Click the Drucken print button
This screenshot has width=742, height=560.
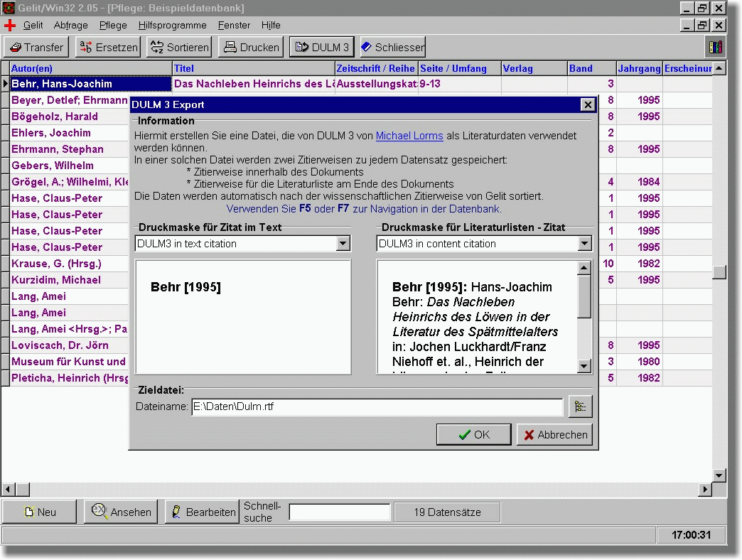pos(251,48)
